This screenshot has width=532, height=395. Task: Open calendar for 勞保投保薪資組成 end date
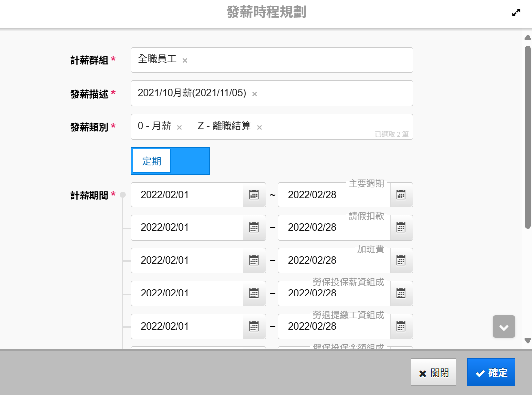pyautogui.click(x=401, y=294)
